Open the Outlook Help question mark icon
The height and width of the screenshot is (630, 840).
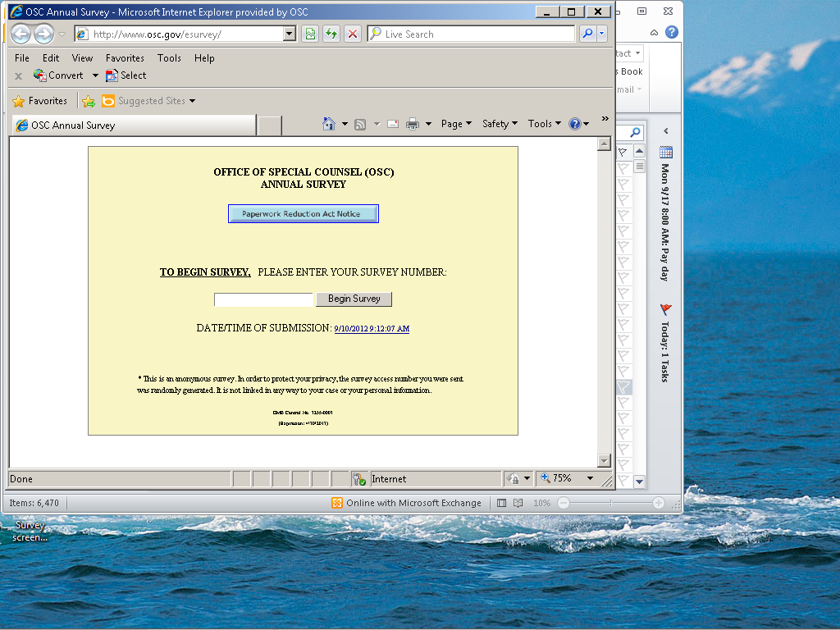(x=671, y=33)
